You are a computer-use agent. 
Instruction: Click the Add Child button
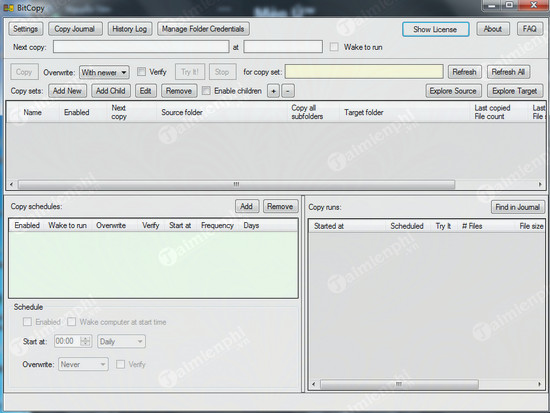tap(111, 91)
